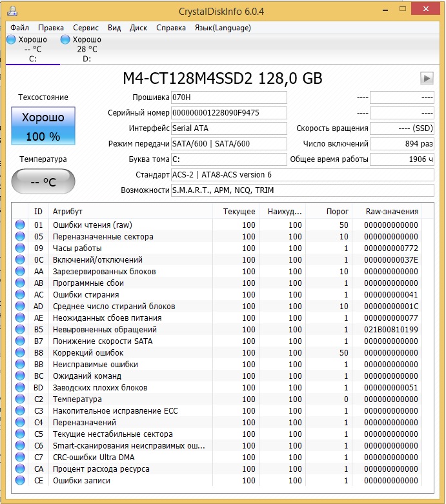446x504 pixels.
Task: Open the Правка menu
Action: tap(51, 28)
